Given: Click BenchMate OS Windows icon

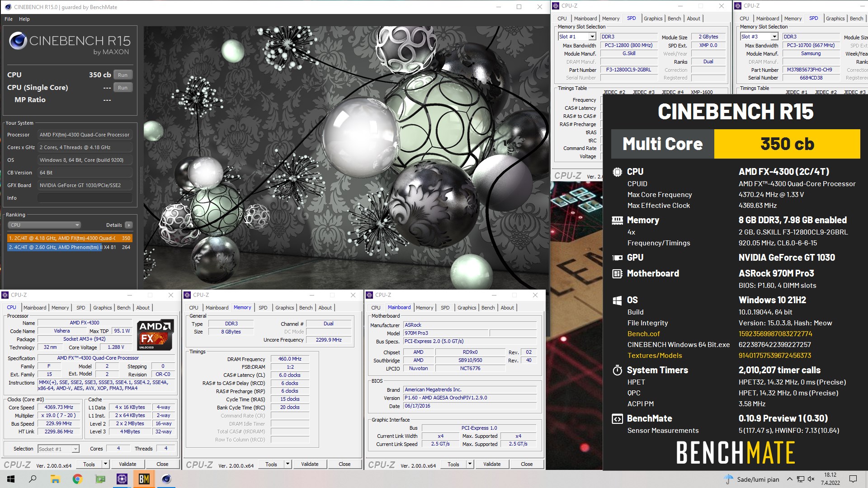Looking at the screenshot, I should 617,300.
